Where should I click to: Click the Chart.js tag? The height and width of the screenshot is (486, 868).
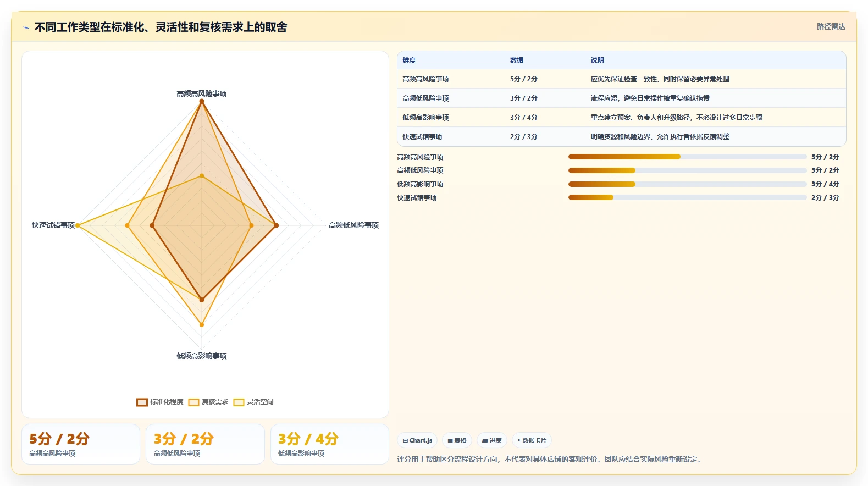pyautogui.click(x=417, y=440)
